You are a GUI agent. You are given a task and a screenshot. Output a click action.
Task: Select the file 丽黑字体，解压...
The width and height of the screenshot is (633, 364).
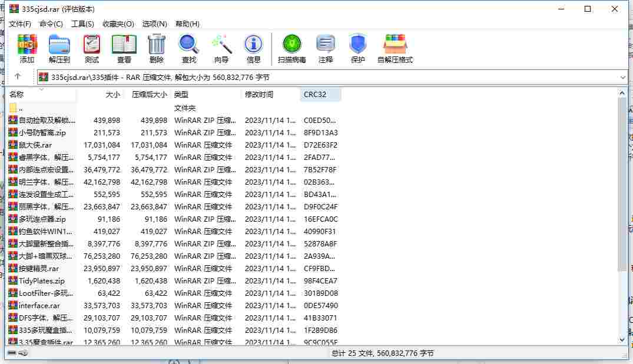tap(46, 206)
